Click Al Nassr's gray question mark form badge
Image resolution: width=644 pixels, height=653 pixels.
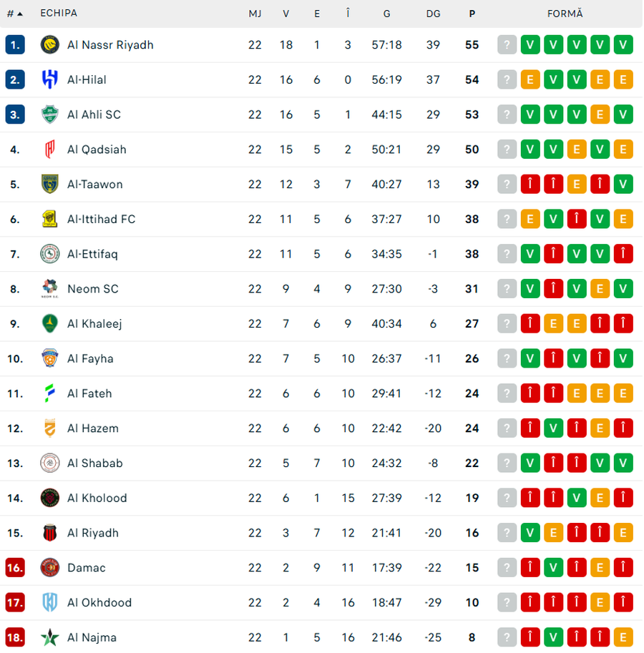click(x=507, y=44)
